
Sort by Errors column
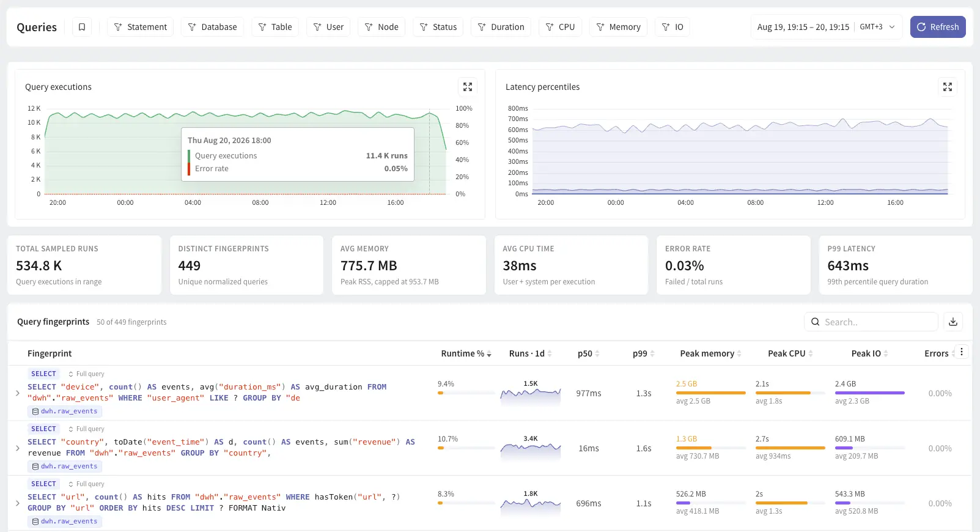tap(939, 353)
